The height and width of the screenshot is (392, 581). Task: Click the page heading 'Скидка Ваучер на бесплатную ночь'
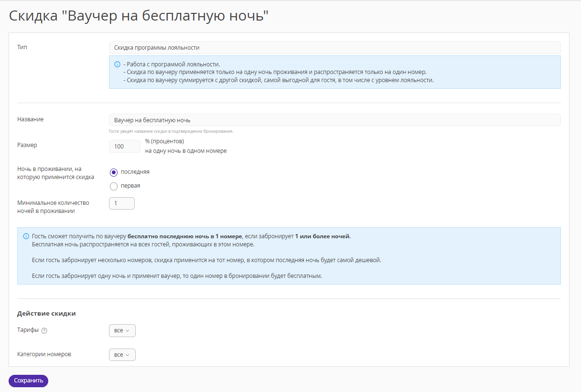[140, 16]
